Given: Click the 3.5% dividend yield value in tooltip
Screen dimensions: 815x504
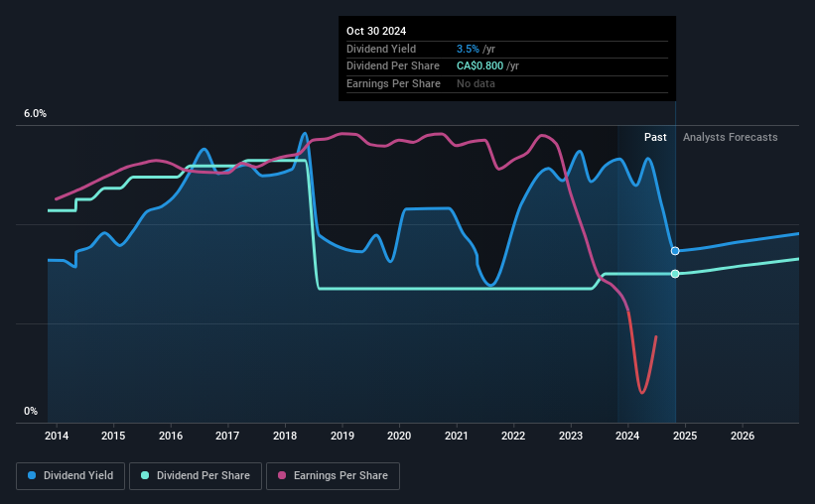Looking at the screenshot, I should pos(468,49).
